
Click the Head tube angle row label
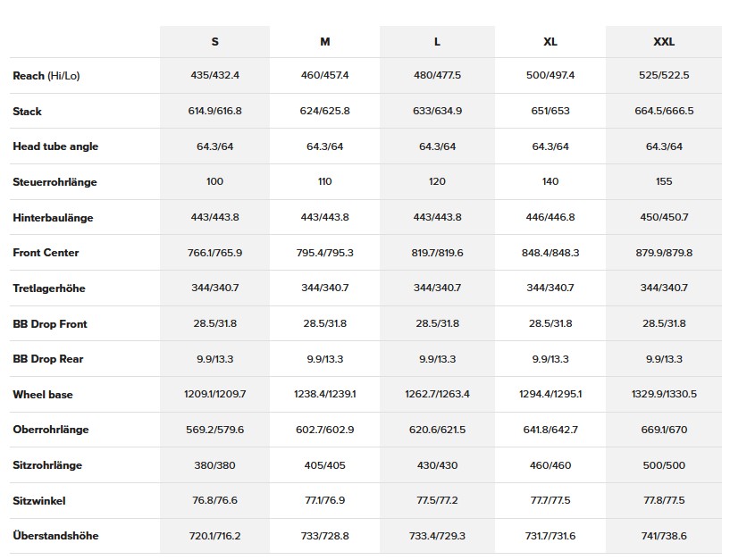[x=55, y=146]
